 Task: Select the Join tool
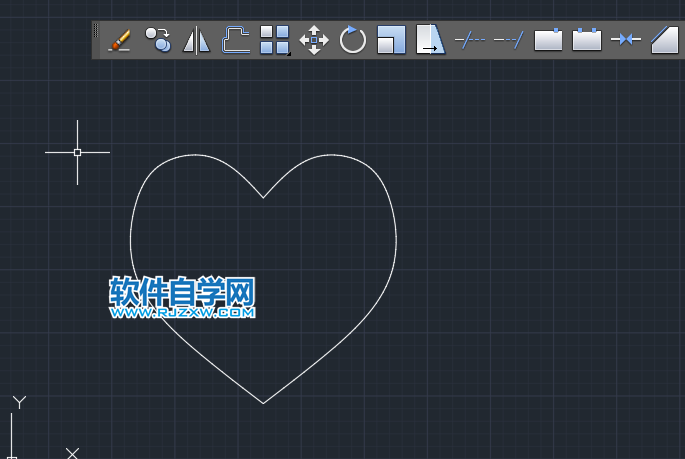pyautogui.click(x=626, y=40)
